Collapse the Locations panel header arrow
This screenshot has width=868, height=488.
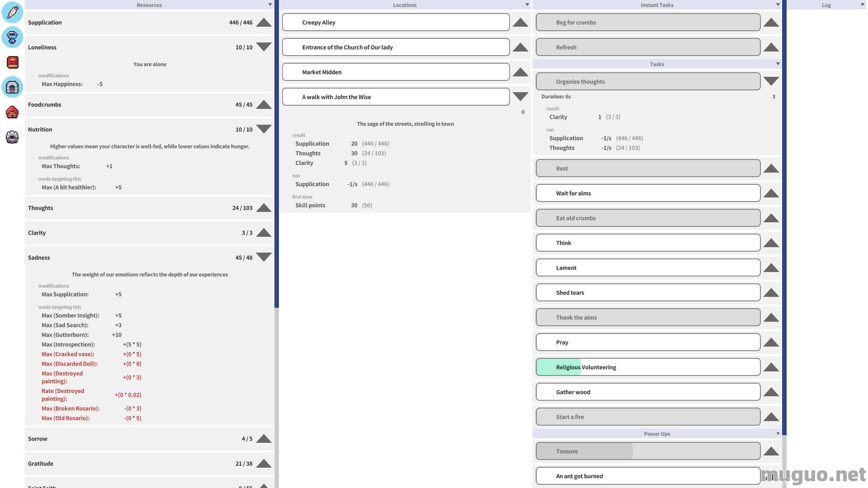(x=527, y=5)
